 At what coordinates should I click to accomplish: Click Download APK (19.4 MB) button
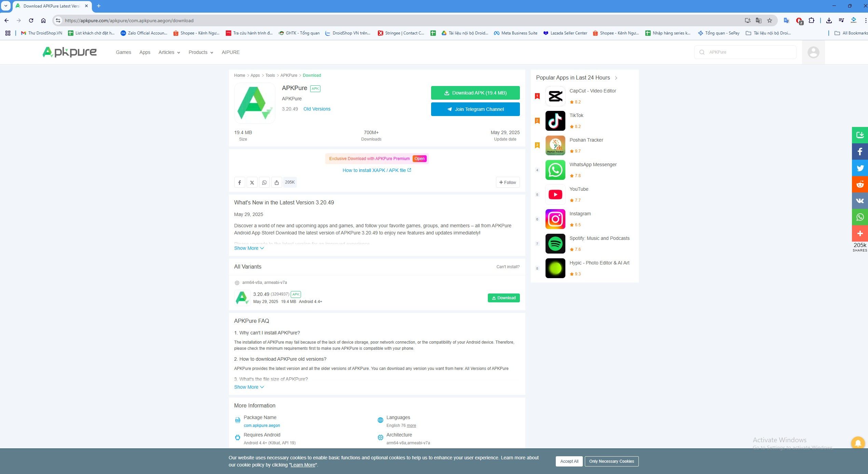click(x=475, y=93)
